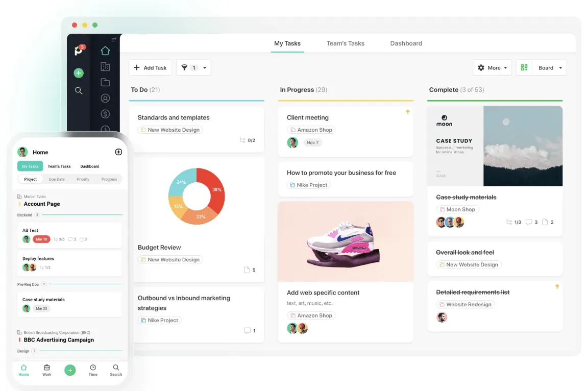The width and height of the screenshot is (588, 391).
Task: Select the Priority pill on mobile
Action: 83,179
